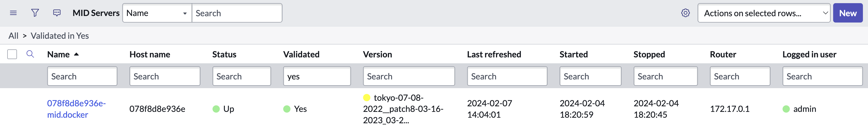The height and width of the screenshot is (139, 868).
Task: Open list personalization gear settings
Action: coord(685,13)
